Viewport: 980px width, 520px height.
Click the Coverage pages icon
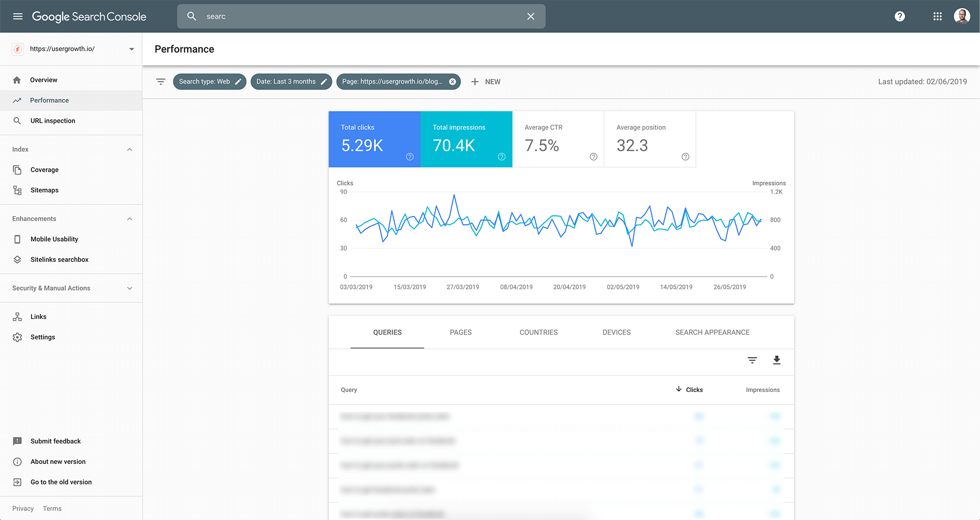pos(17,170)
